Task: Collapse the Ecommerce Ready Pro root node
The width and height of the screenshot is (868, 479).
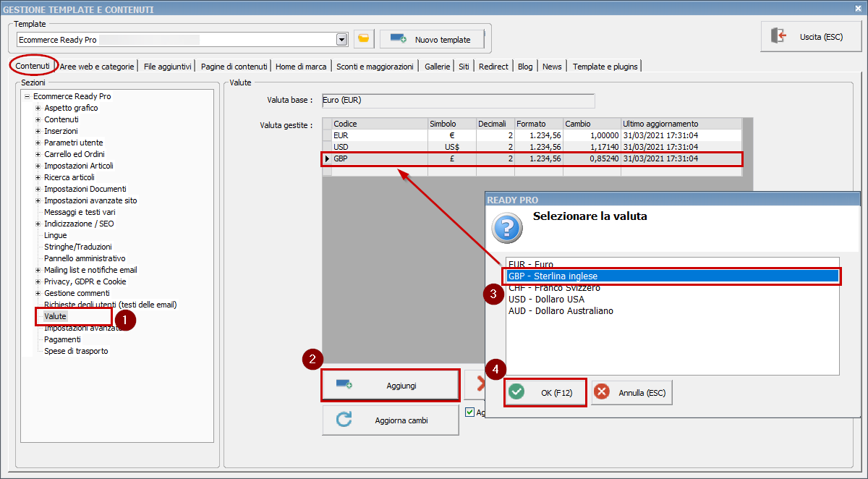Action: (x=27, y=96)
